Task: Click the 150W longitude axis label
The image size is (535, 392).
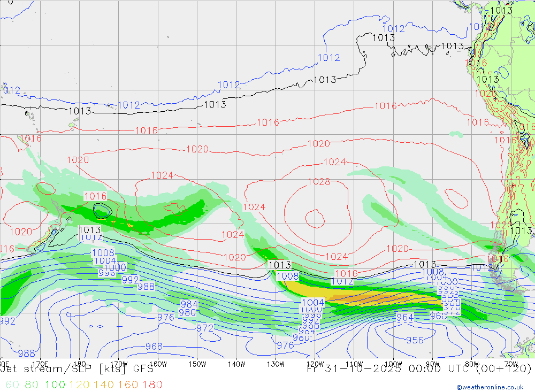Action: tap(197, 364)
